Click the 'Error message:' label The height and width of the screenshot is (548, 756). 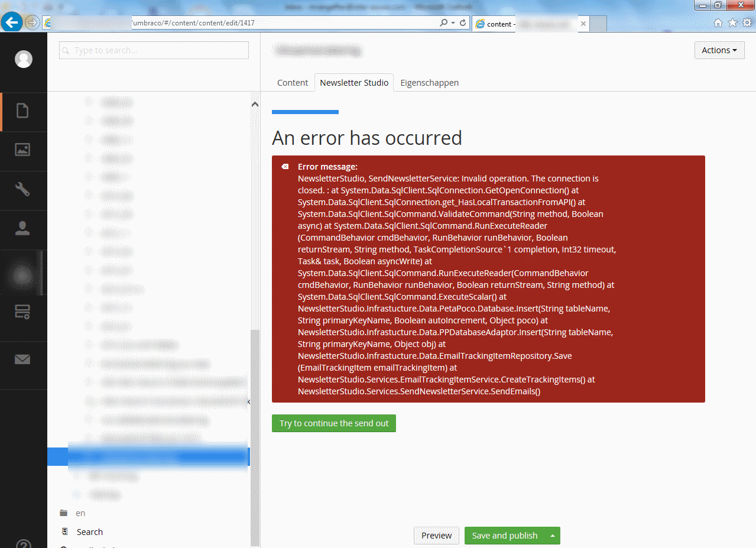[x=327, y=167]
